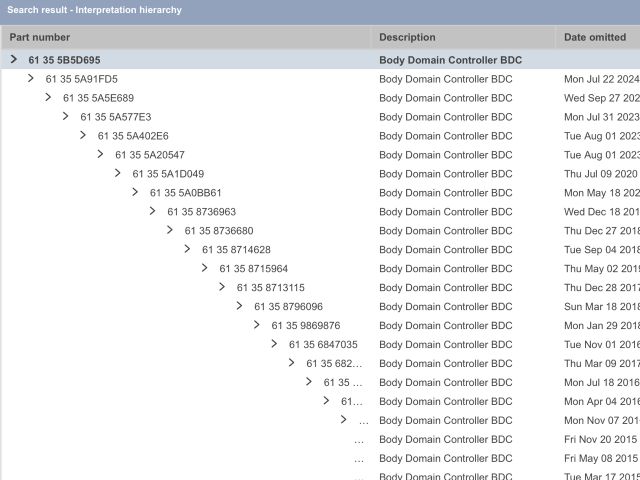
Task: Click chevron beside 61 35 5A20547
Action: [100, 155]
